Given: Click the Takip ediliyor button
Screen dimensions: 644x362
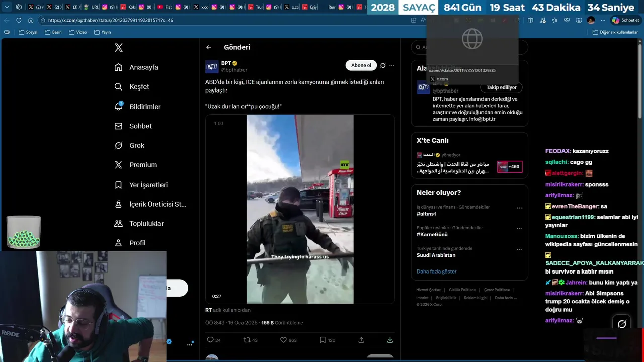Looking at the screenshot, I should click(x=502, y=87).
